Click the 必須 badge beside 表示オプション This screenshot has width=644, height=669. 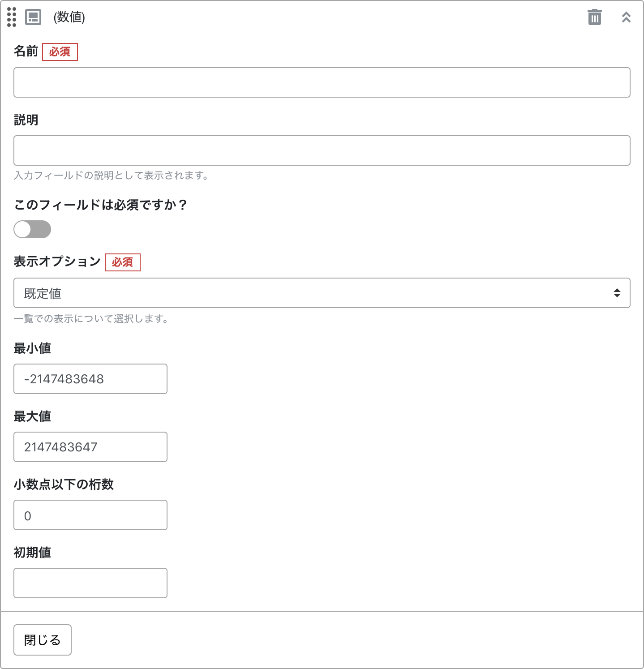pyautogui.click(x=123, y=262)
